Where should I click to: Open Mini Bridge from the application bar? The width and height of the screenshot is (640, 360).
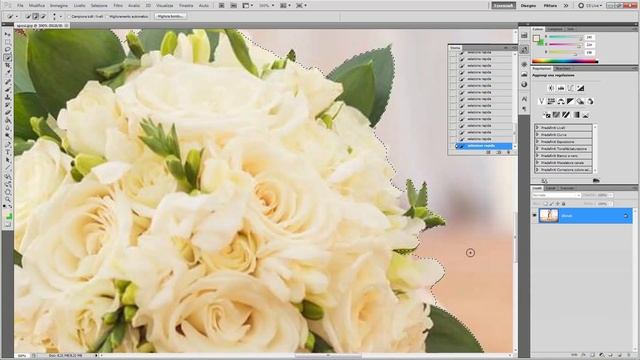(x=233, y=6)
